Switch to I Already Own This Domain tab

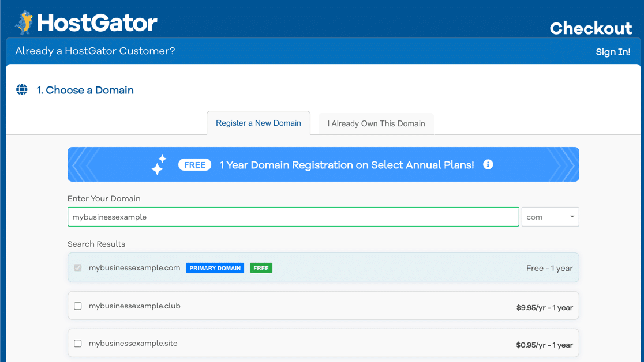376,123
